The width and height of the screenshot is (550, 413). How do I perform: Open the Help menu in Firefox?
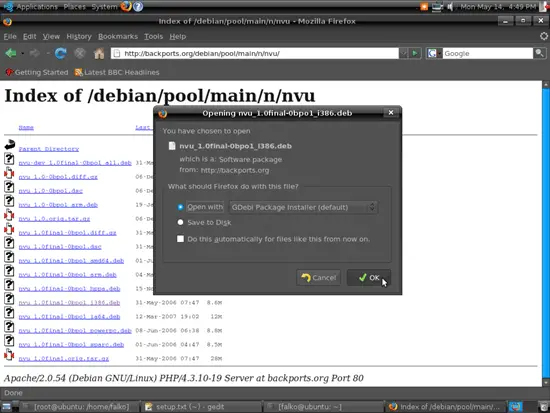click(x=177, y=36)
